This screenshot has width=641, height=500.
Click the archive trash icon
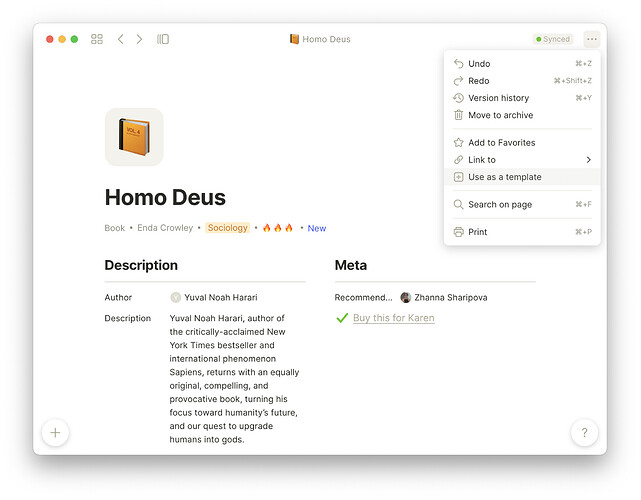point(458,115)
